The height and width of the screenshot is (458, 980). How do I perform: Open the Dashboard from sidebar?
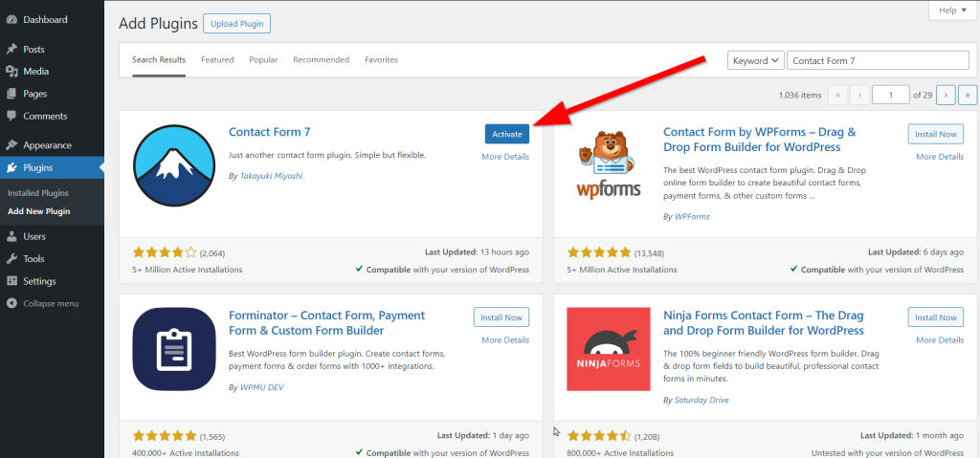pos(45,19)
